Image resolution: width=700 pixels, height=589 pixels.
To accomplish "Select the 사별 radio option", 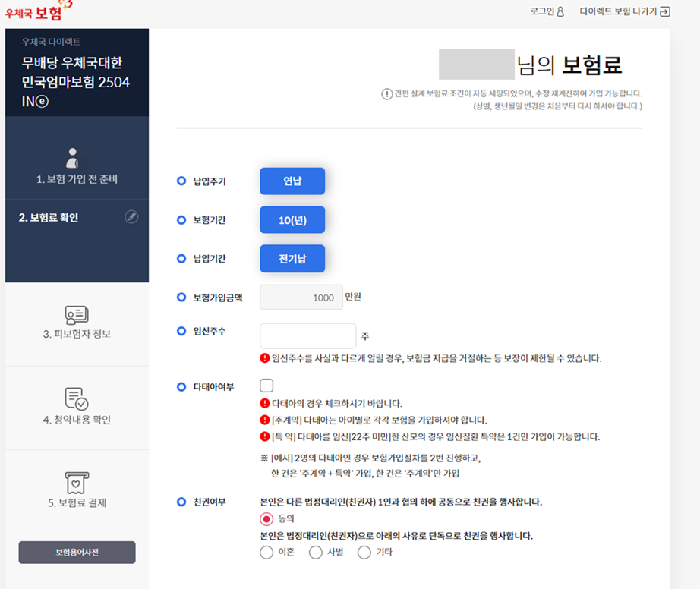I will tap(316, 553).
